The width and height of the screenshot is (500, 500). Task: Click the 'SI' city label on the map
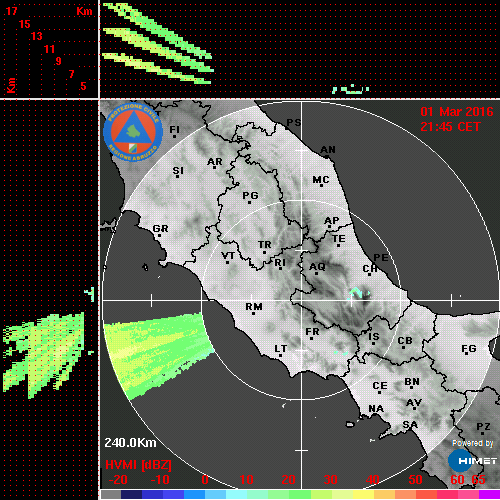pos(178,171)
